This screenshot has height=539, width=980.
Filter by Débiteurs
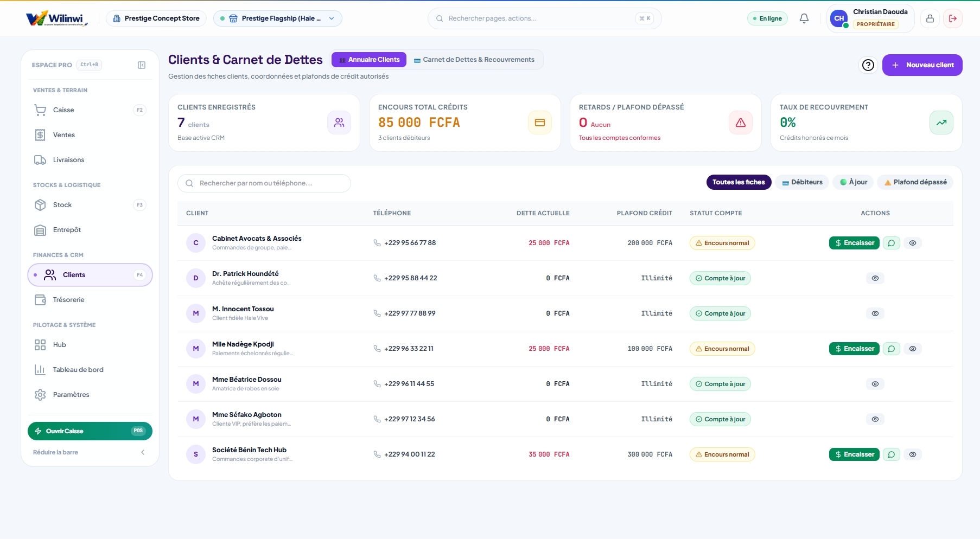click(x=802, y=182)
